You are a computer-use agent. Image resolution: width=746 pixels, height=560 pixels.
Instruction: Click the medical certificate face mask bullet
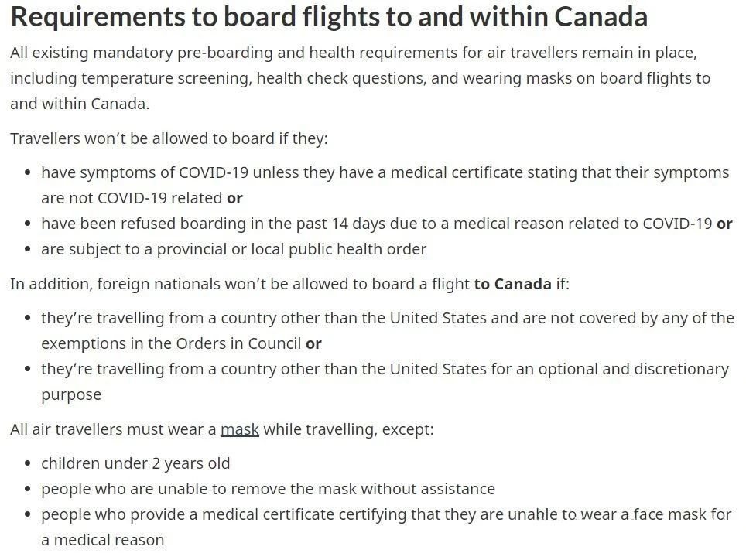(386, 528)
